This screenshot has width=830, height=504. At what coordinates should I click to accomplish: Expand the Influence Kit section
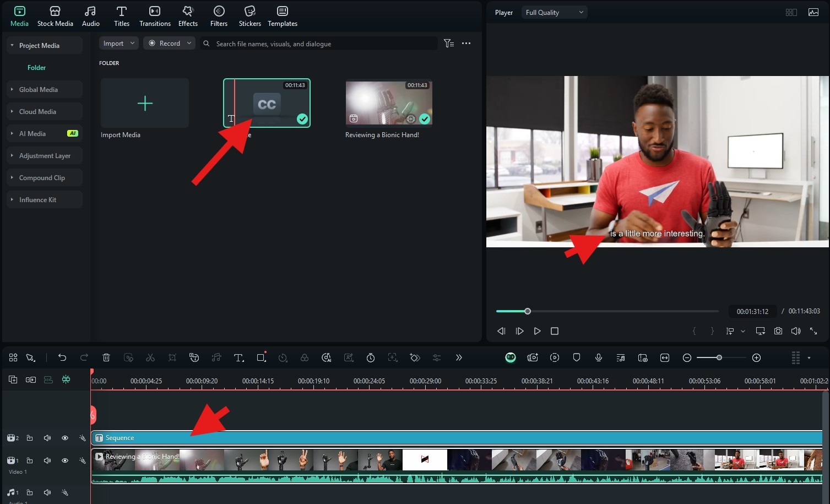point(12,199)
